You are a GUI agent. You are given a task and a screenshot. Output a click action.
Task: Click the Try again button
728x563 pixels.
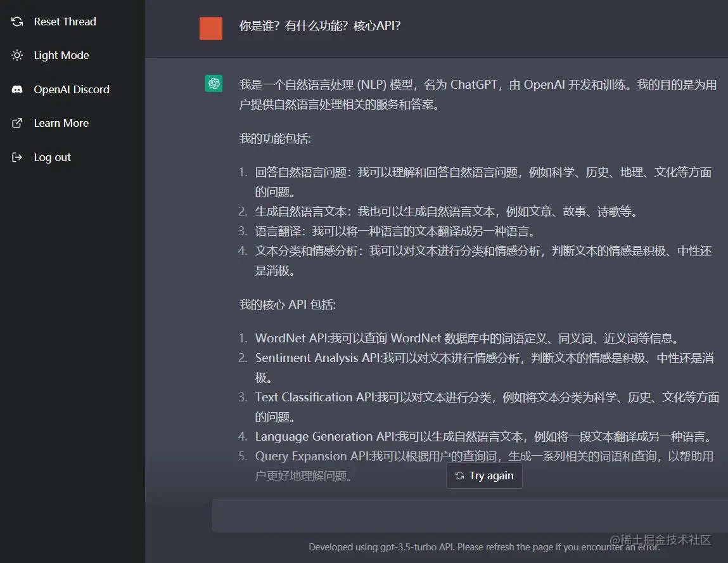(484, 476)
